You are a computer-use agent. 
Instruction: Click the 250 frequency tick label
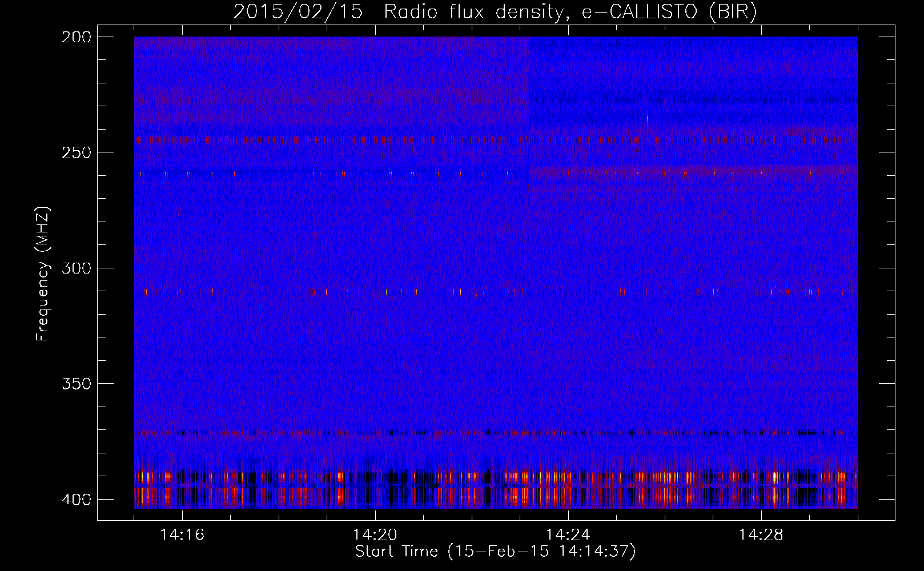click(76, 152)
